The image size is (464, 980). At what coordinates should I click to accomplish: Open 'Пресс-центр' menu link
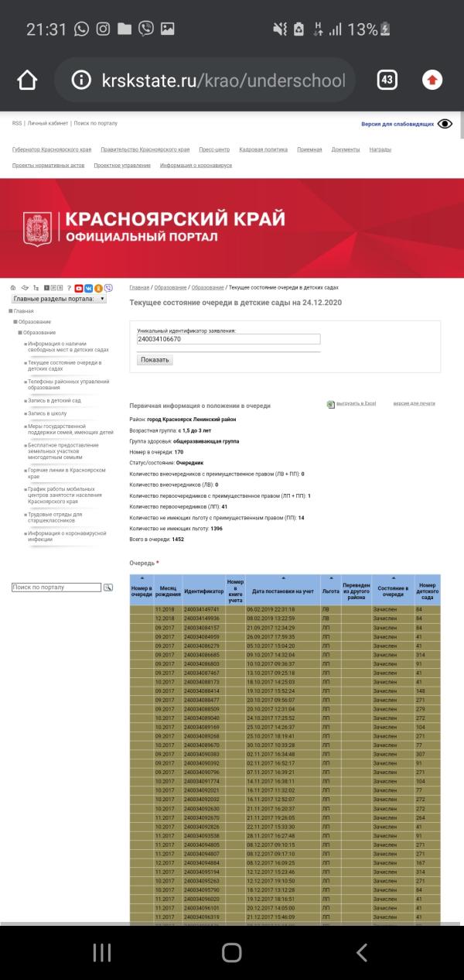click(214, 149)
